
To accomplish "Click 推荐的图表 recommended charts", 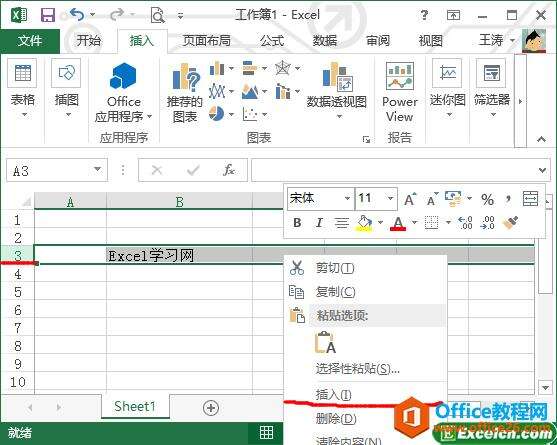I will tap(185, 93).
